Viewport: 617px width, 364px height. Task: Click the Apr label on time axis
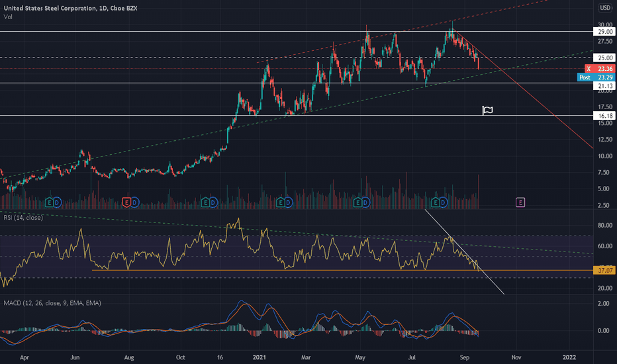pyautogui.click(x=24, y=357)
